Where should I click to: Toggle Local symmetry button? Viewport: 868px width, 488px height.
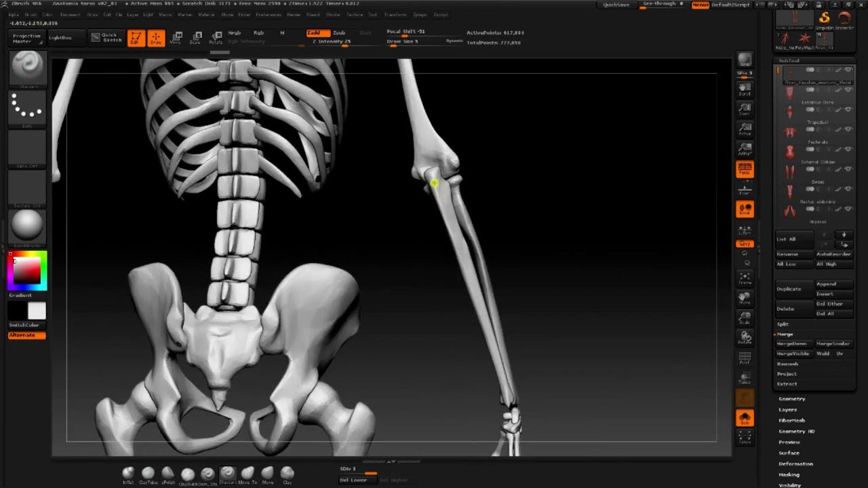[745, 210]
